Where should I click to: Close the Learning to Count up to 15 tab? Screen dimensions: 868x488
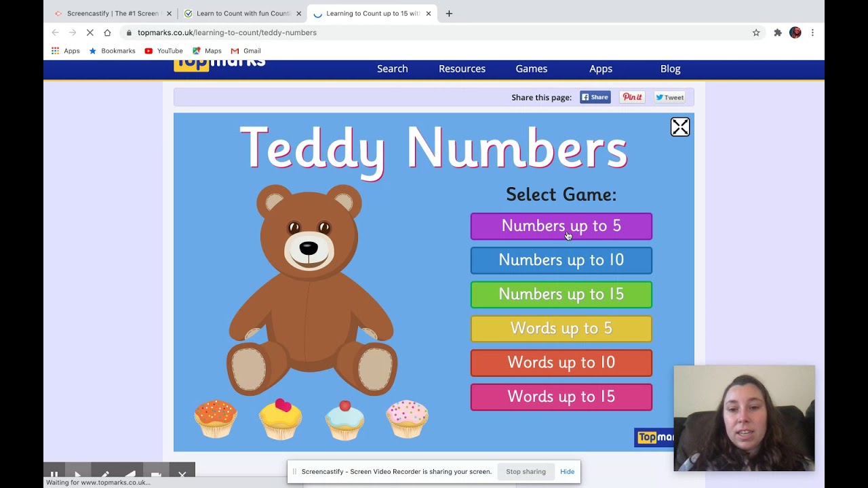click(x=428, y=14)
